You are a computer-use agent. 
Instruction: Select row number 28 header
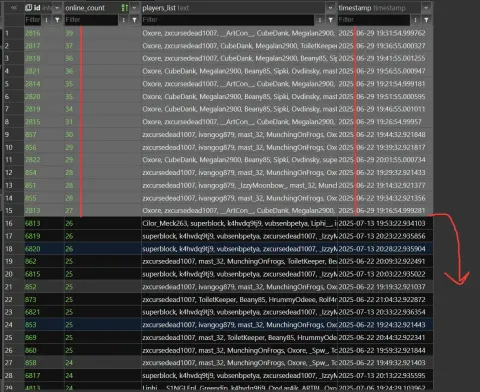(13, 375)
